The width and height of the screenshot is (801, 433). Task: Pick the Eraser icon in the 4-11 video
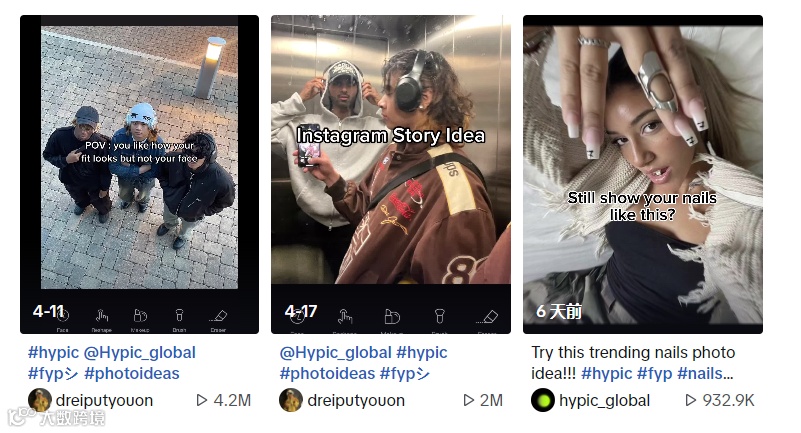[218, 316]
